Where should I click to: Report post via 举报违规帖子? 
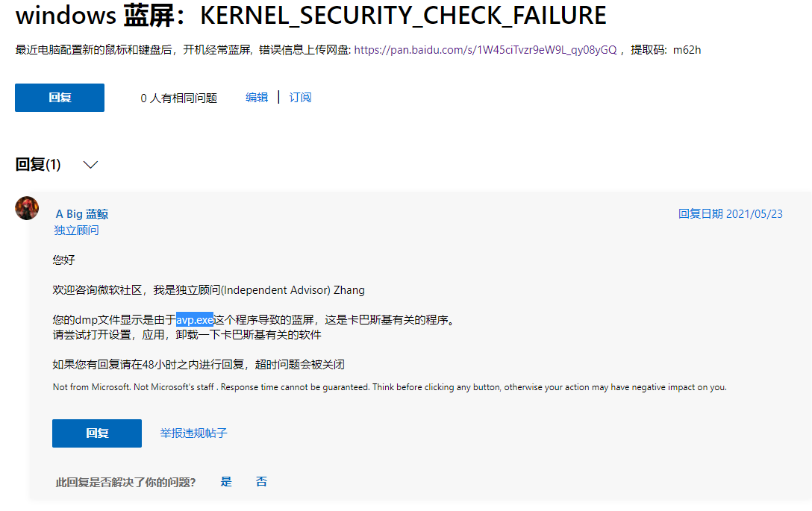[x=194, y=433]
